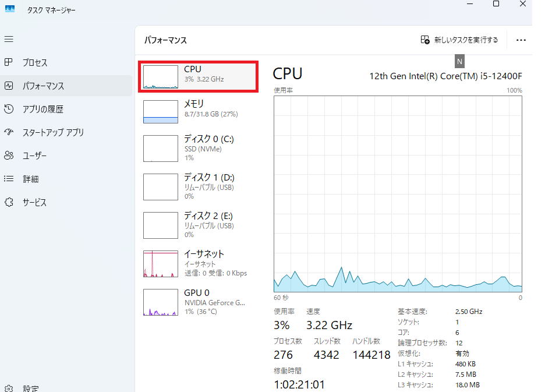Click 新しいタスクを実行する button
545x392 pixels.
(459, 40)
